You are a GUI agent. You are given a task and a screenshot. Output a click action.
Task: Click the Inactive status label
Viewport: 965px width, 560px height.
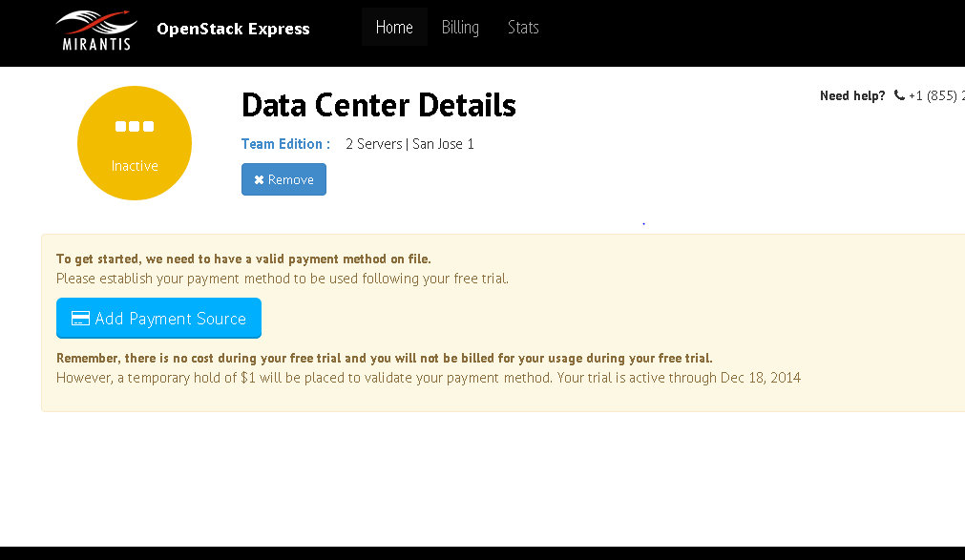click(x=135, y=166)
